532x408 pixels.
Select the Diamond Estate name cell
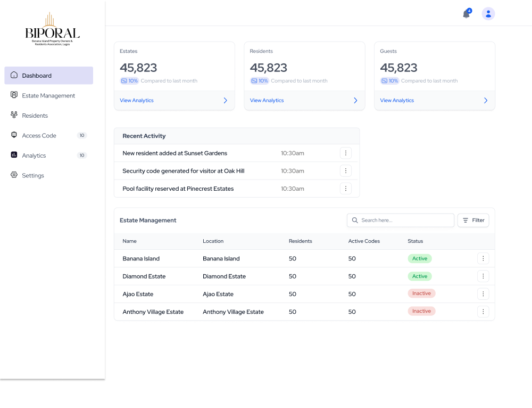pos(144,276)
